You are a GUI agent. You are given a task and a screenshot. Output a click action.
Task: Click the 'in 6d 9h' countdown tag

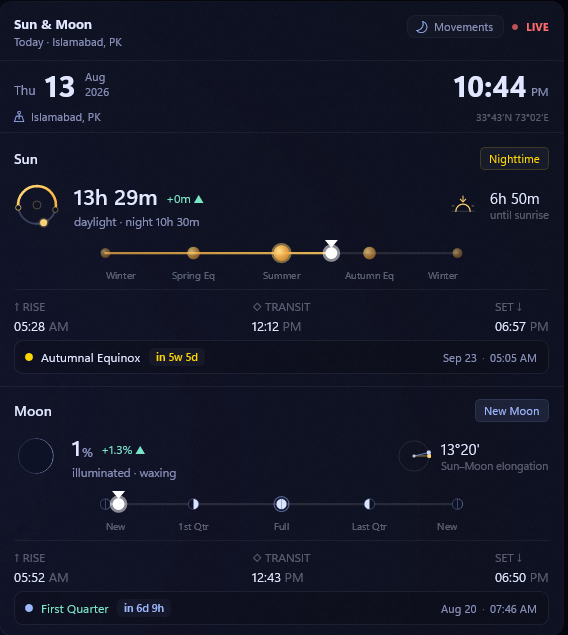144,608
